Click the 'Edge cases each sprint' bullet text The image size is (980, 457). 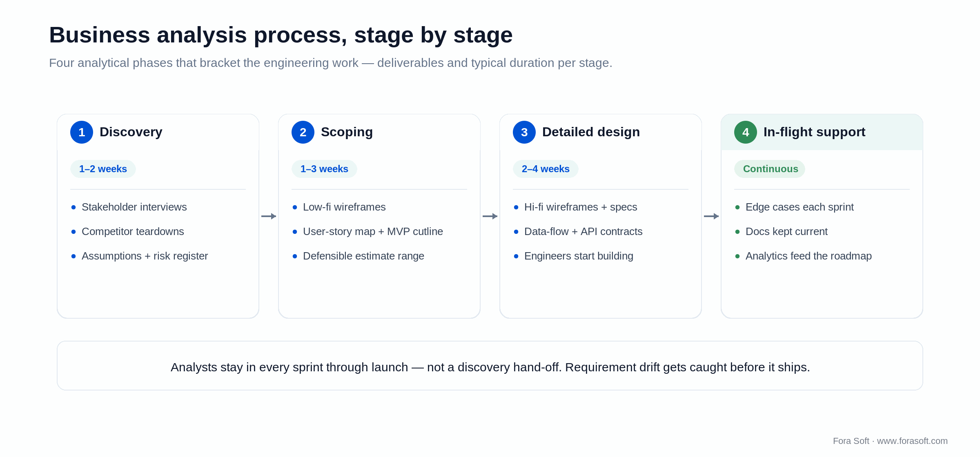(800, 207)
